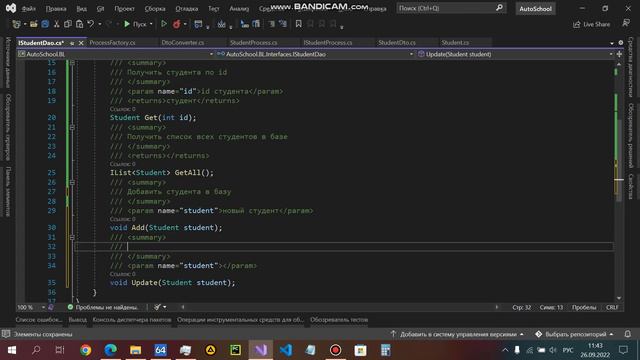This screenshot has height=360, width=640.
Task: Collapse the summary block at line 26
Action: (72, 182)
